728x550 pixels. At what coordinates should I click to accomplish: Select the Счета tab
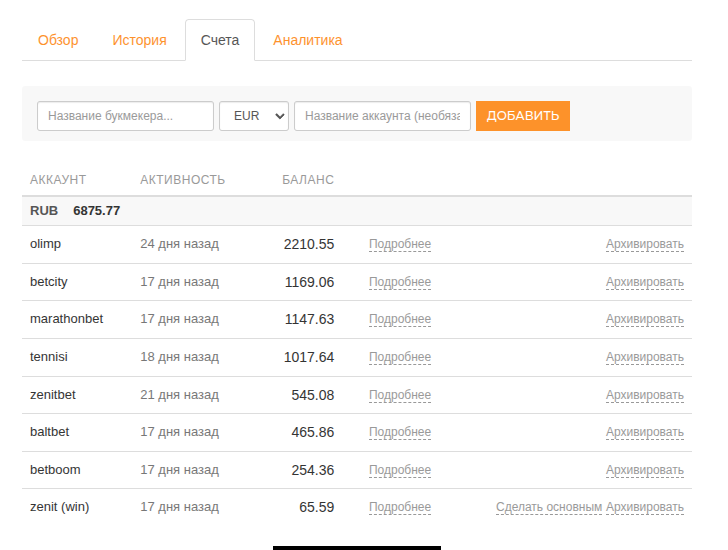[x=220, y=40]
